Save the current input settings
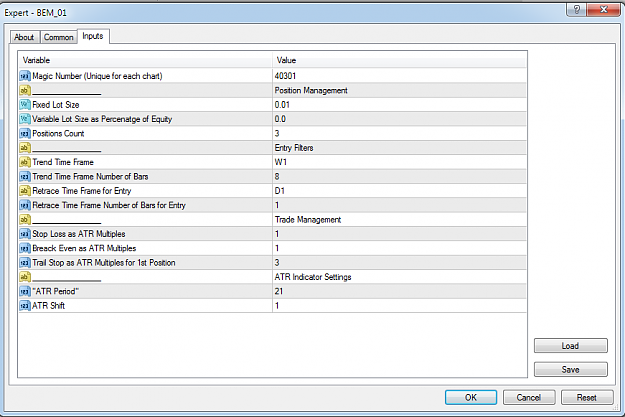 click(x=571, y=370)
